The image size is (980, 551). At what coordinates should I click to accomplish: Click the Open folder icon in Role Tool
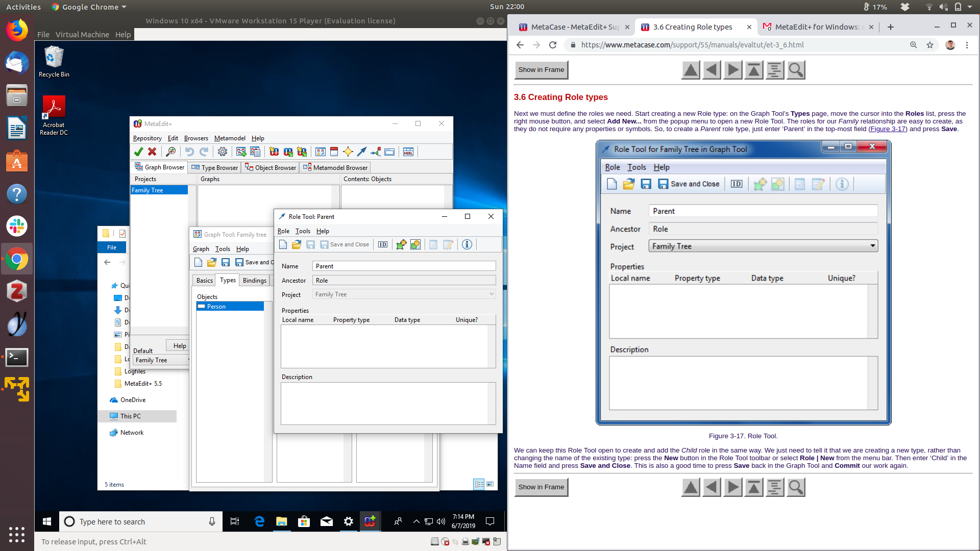(297, 244)
